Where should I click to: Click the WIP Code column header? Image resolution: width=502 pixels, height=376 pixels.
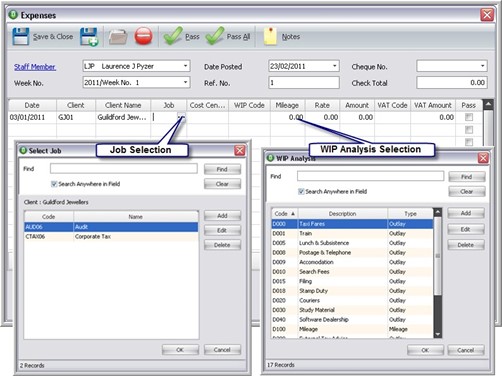pos(249,105)
